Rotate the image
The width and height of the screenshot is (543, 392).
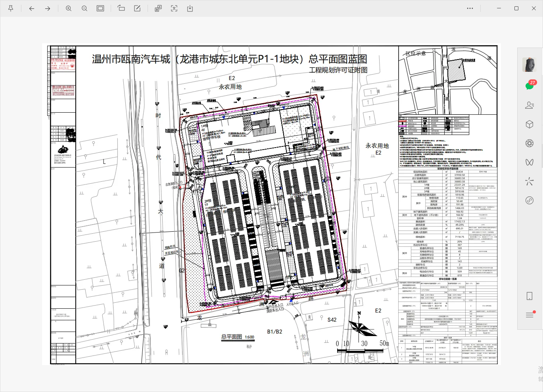(x=121, y=8)
